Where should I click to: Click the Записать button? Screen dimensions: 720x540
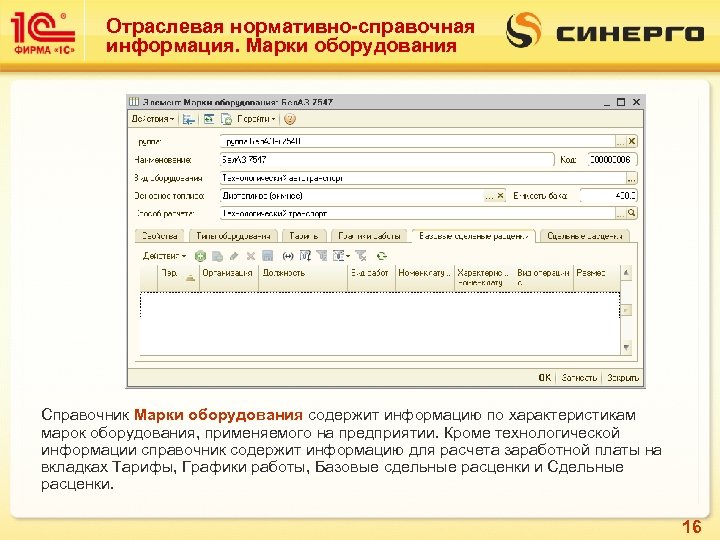point(579,377)
